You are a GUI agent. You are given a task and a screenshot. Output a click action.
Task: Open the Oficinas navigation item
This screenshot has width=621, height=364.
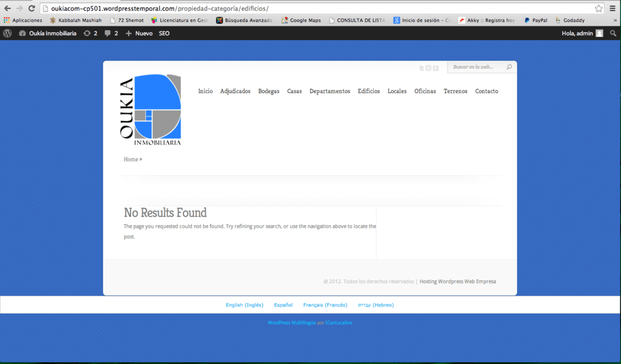[x=425, y=91]
